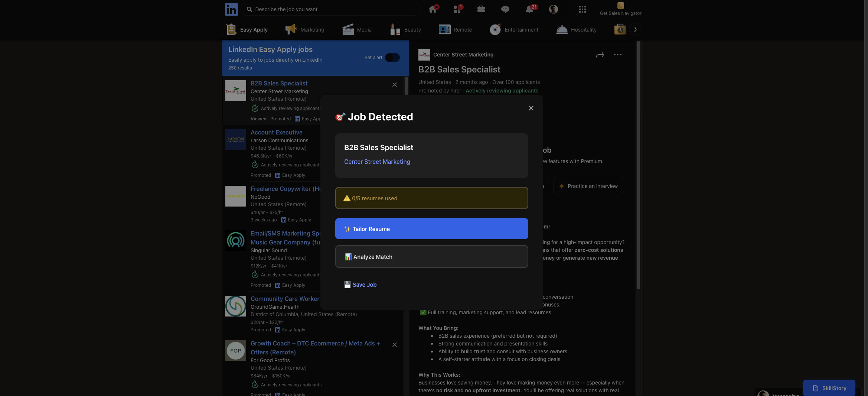Viewport: 868px width, 396px height.
Task: Go to the Home feed icon
Action: [433, 9]
